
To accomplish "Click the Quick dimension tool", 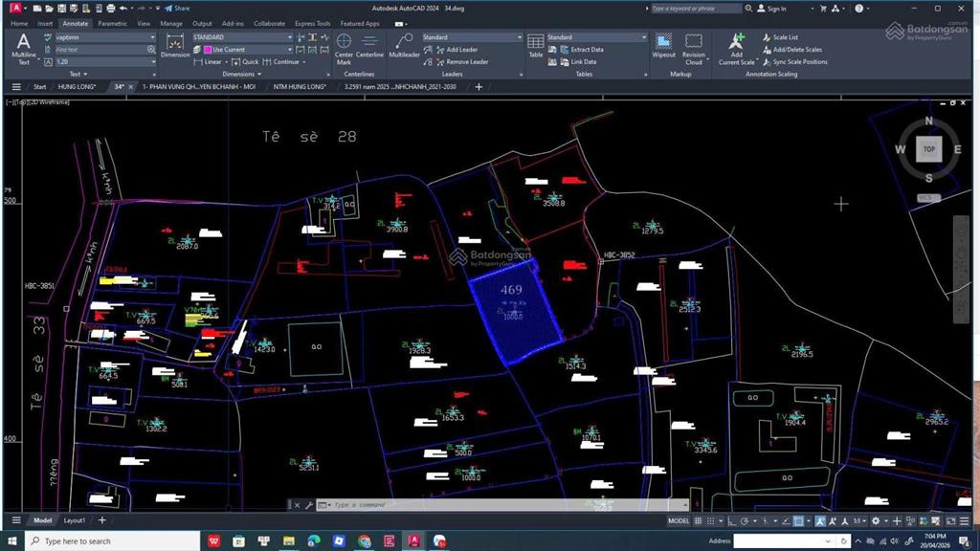I will pos(244,62).
